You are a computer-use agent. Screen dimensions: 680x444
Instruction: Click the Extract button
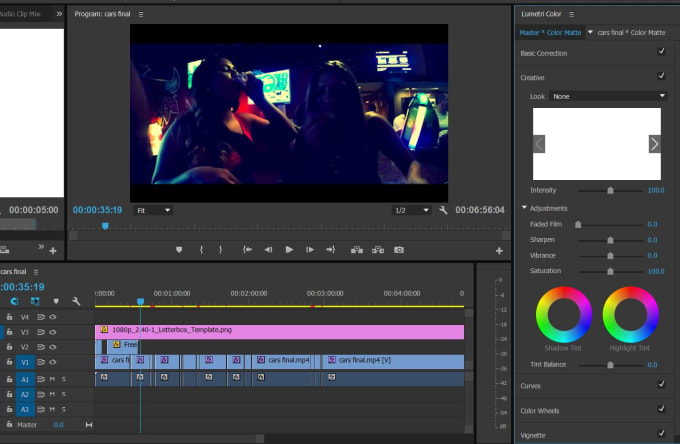(x=378, y=250)
